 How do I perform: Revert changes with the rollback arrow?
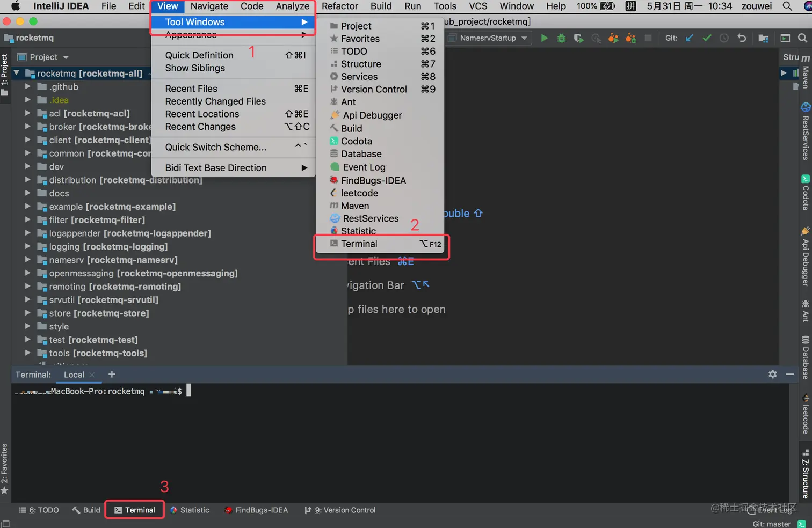tap(742, 38)
